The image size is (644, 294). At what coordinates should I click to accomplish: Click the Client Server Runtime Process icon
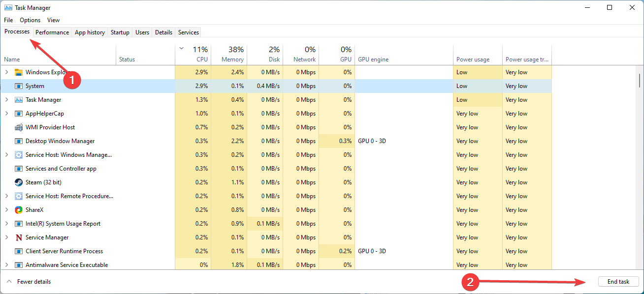[x=19, y=251]
